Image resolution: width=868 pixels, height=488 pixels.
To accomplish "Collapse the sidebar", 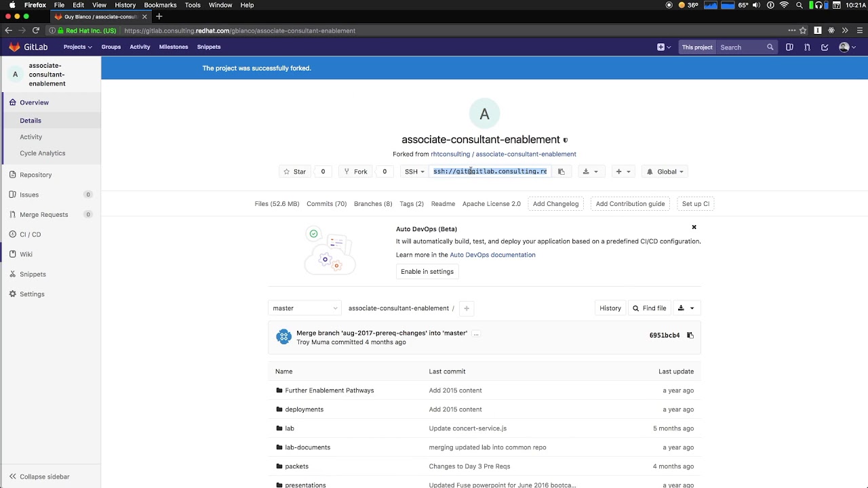I will [x=39, y=476].
